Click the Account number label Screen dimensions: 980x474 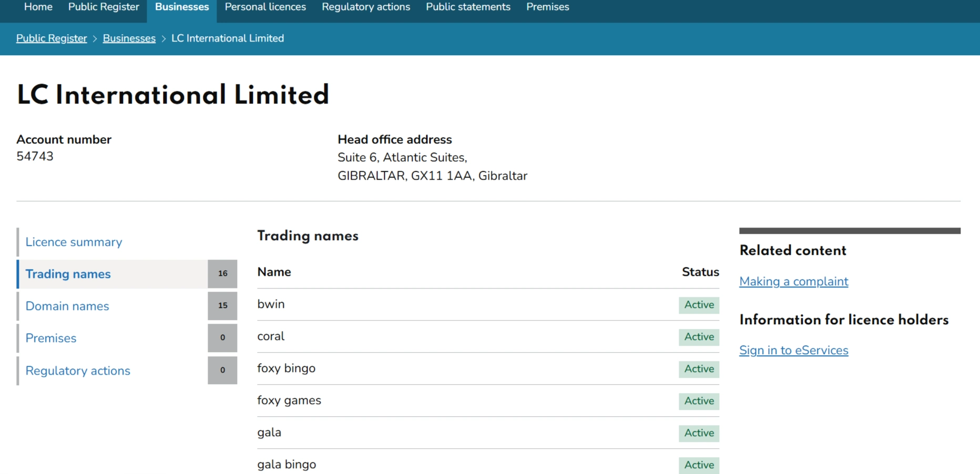pyautogui.click(x=64, y=140)
